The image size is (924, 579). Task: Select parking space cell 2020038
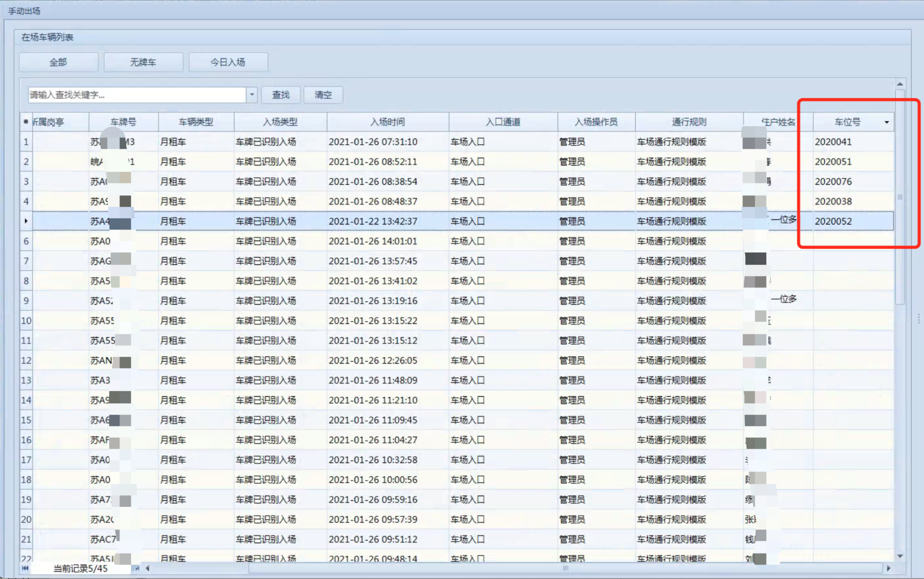coord(853,202)
